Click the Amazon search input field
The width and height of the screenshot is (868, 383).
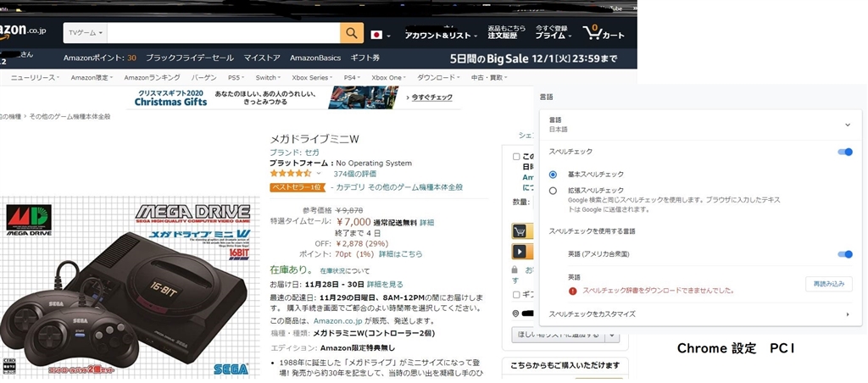click(x=224, y=33)
